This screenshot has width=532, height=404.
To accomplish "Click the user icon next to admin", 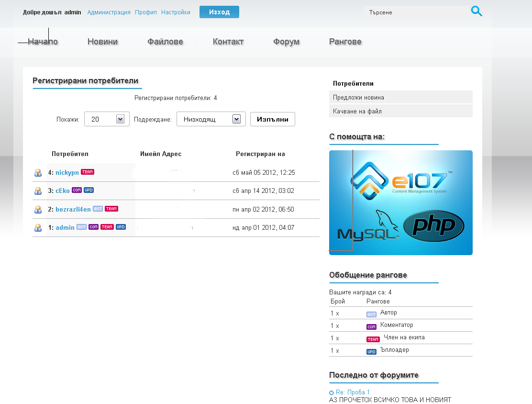I will 38,228.
